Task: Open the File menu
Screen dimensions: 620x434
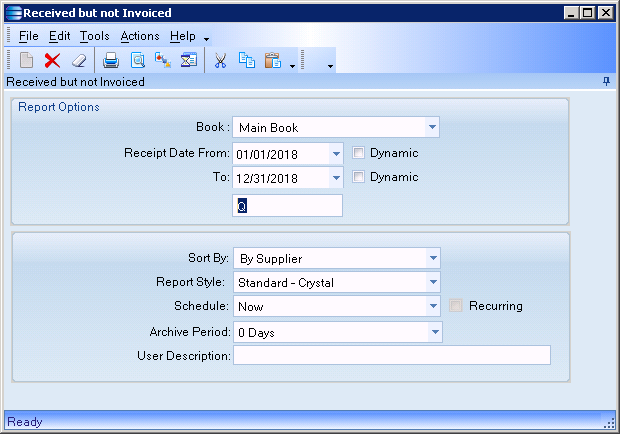Action: click(x=29, y=36)
